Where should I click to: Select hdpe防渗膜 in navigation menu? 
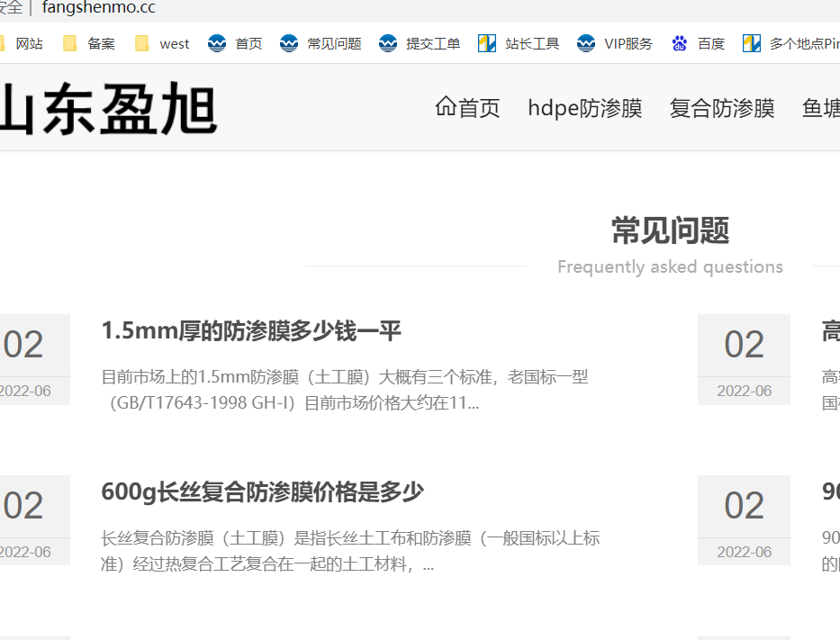point(584,108)
